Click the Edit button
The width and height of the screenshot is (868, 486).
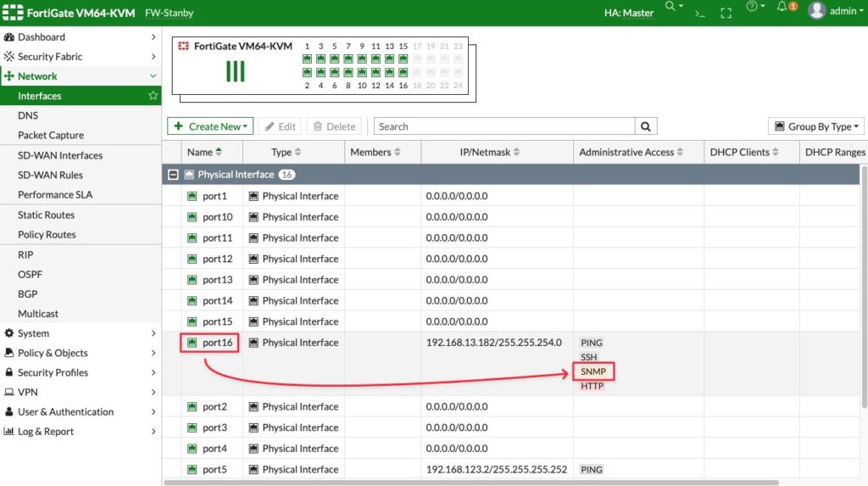(280, 126)
